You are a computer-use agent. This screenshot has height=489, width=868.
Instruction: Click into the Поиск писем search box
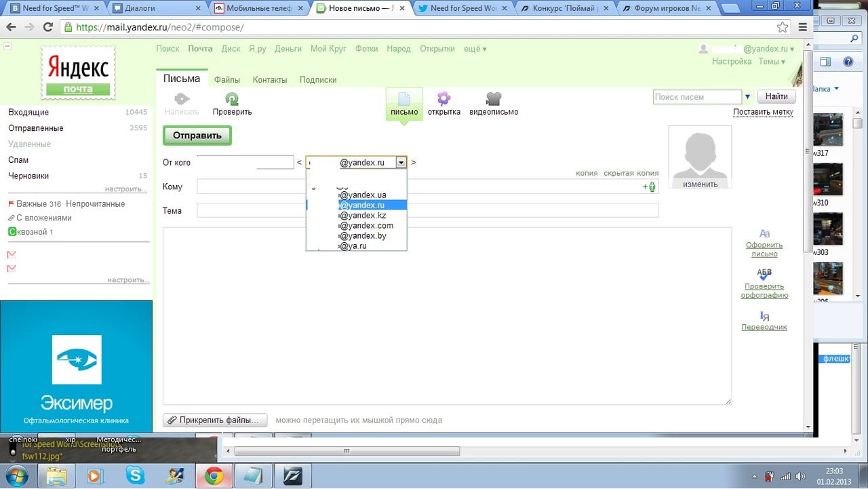[x=697, y=97]
